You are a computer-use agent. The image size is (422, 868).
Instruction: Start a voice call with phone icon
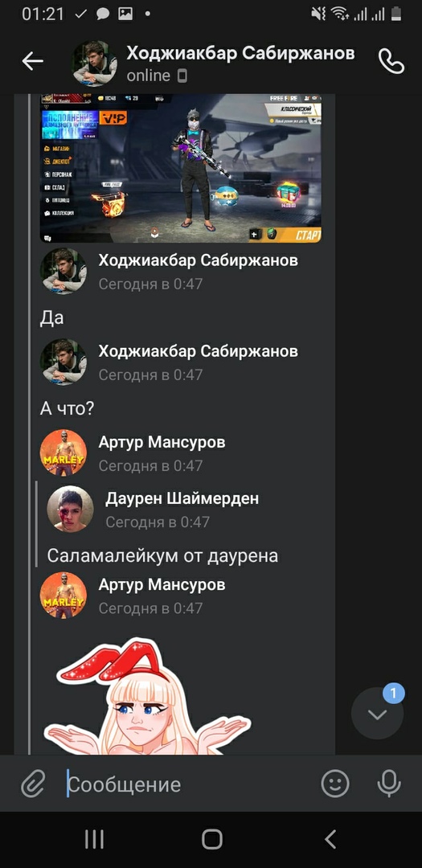click(391, 61)
